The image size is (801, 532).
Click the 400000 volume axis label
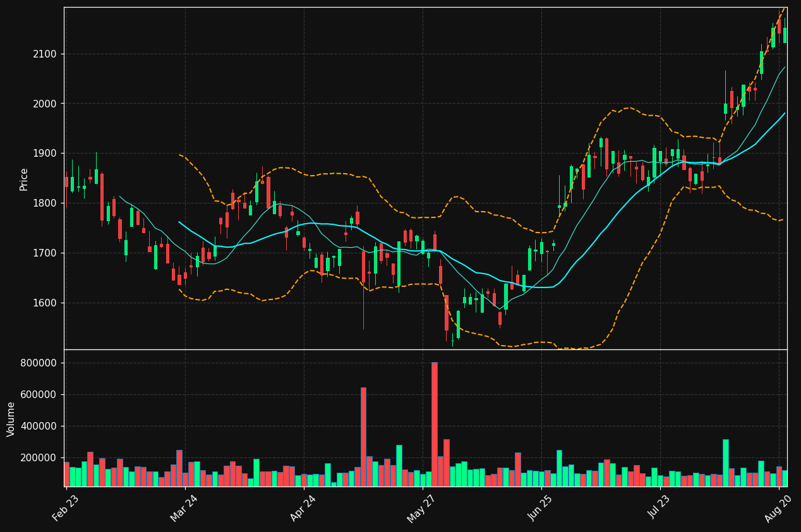[39, 426]
